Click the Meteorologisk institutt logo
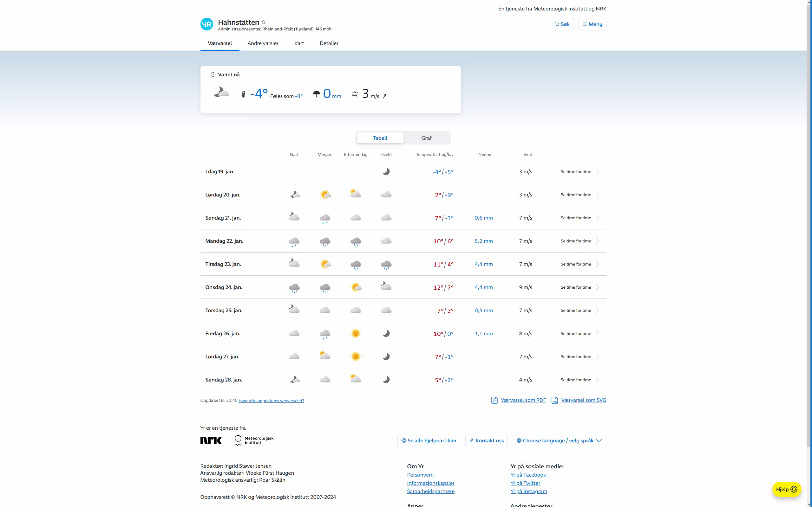This screenshot has width=812, height=507. [x=254, y=440]
